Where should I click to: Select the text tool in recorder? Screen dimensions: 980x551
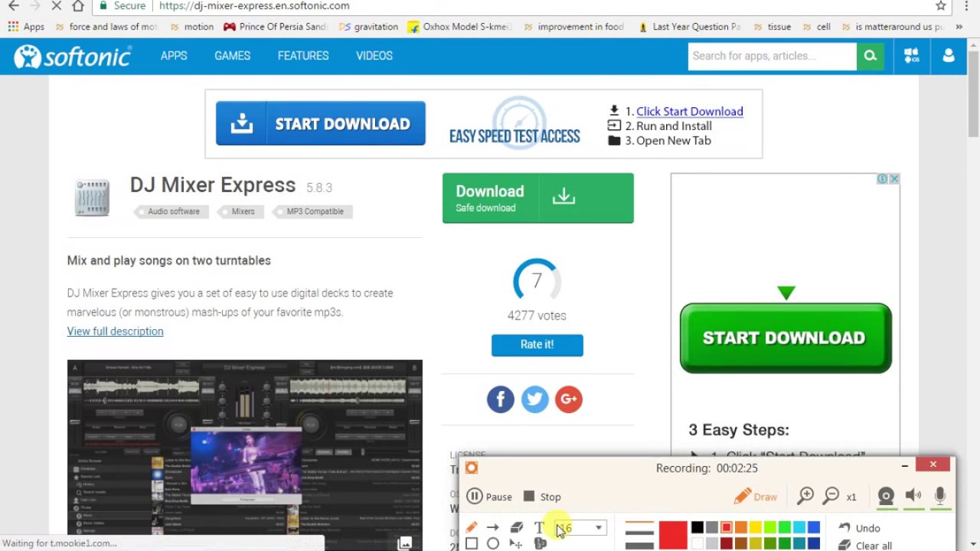(539, 527)
